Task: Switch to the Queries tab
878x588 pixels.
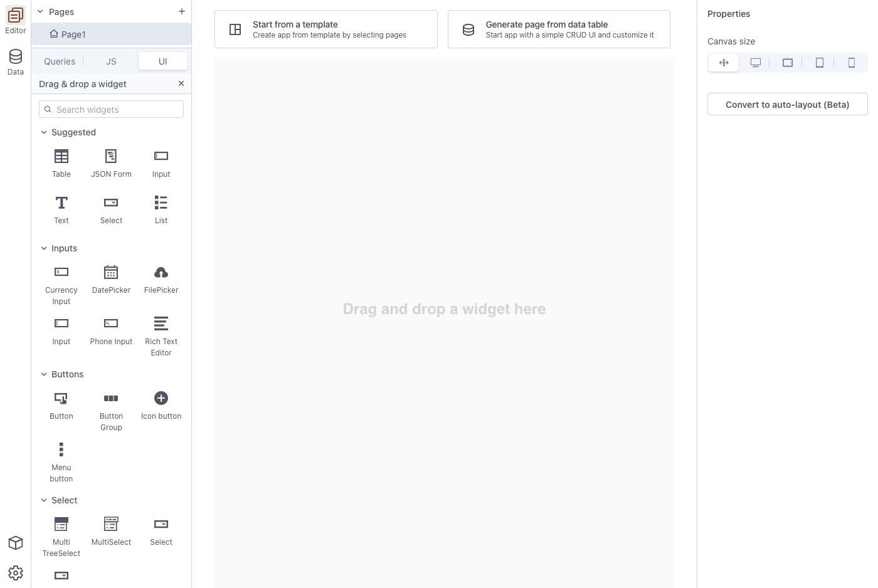Action: click(x=60, y=61)
